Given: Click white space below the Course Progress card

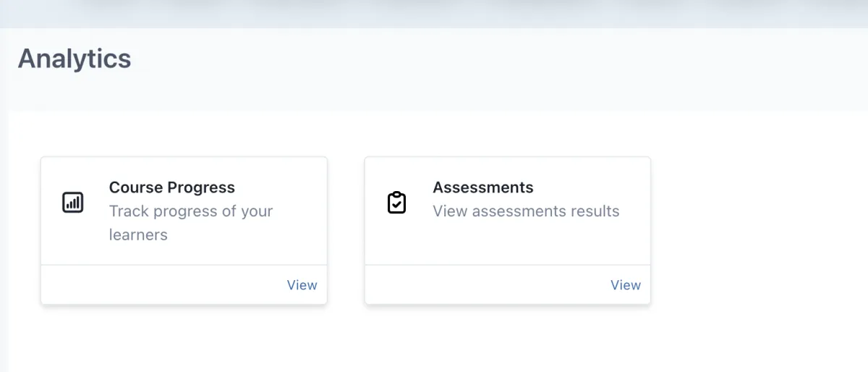Looking at the screenshot, I should pyautogui.click(x=184, y=339).
